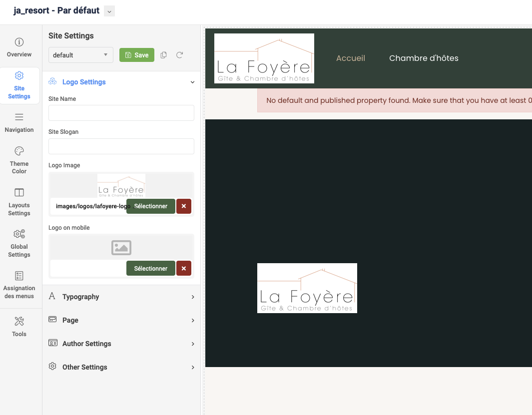Click the Page section label
Image resolution: width=532 pixels, height=415 pixels.
pyautogui.click(x=70, y=320)
